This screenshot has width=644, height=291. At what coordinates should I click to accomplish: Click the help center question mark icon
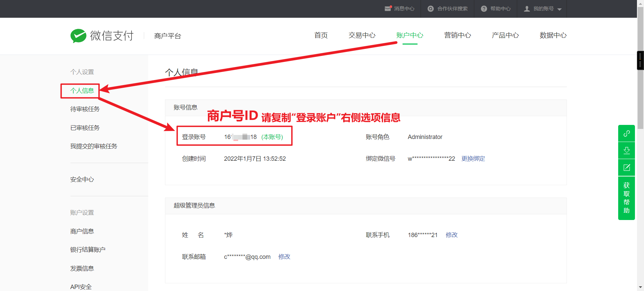coord(484,9)
